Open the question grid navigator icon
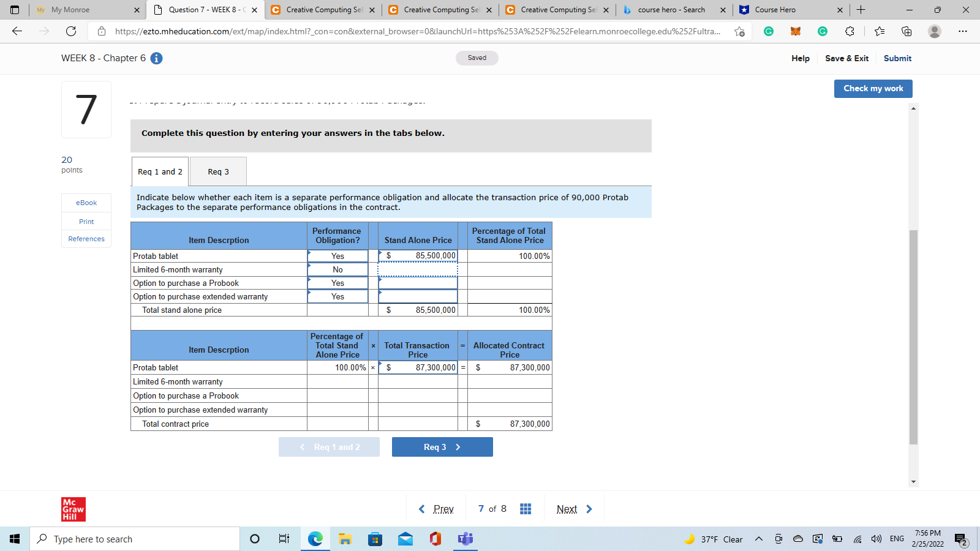 526,509
